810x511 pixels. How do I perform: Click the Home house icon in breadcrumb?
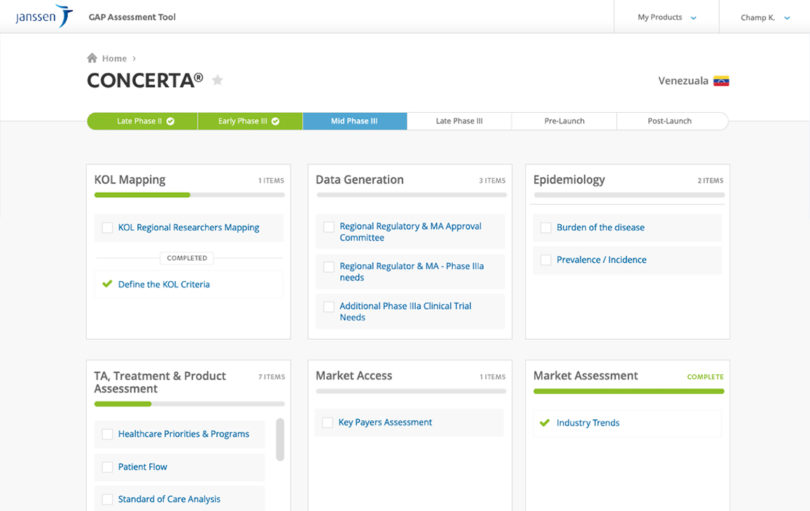click(x=92, y=58)
